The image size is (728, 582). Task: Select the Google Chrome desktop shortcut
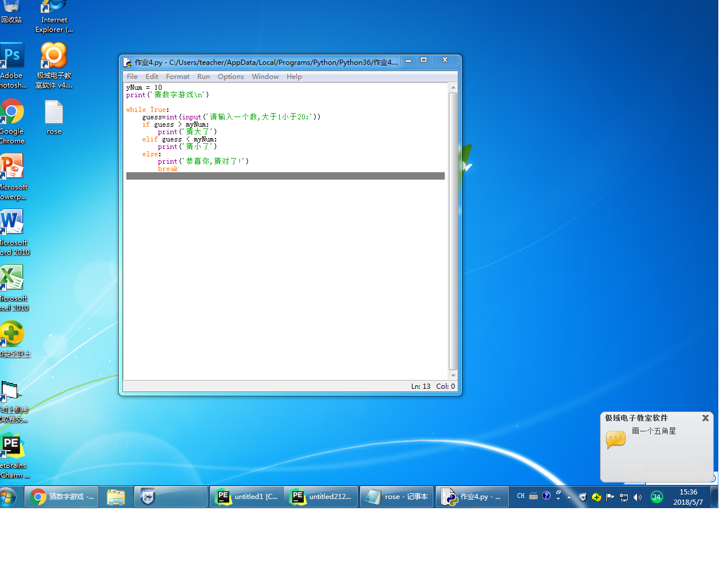click(12, 113)
